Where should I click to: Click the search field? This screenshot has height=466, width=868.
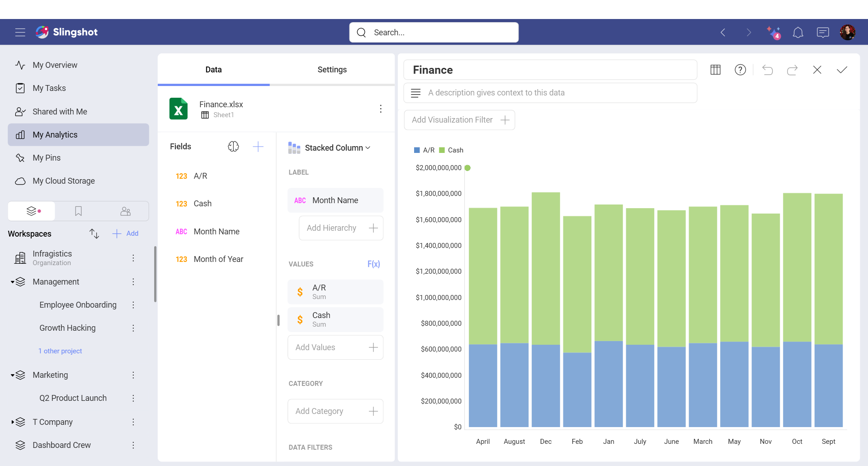(x=434, y=33)
